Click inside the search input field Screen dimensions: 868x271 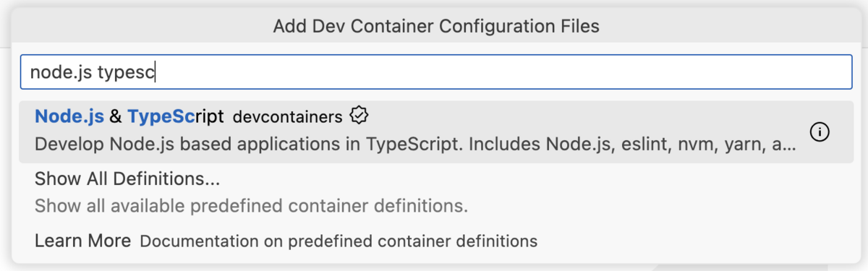pyautogui.click(x=436, y=72)
